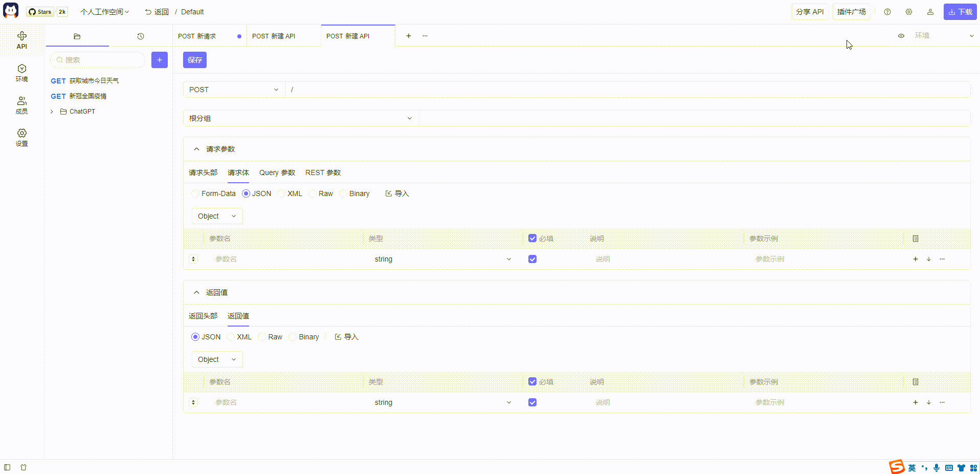The image size is (980, 474).
Task: Open the help question-mark icon in the top bar
Action: (887, 11)
